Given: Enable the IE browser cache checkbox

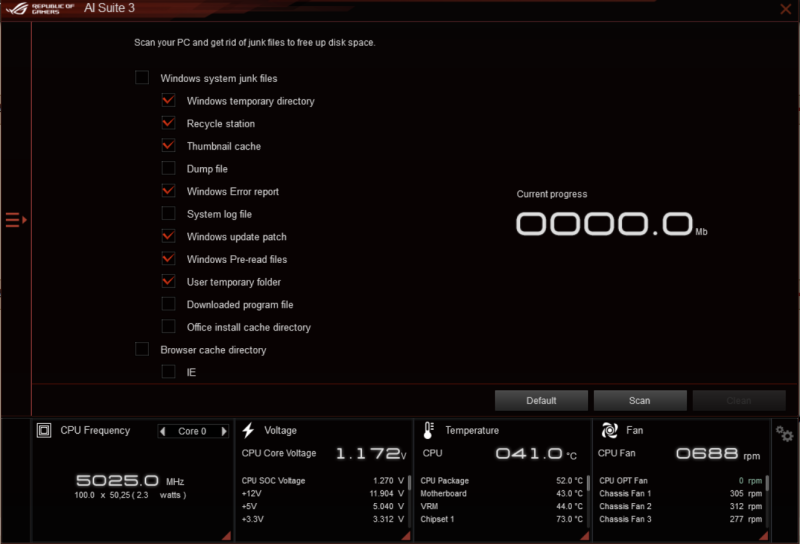Looking at the screenshot, I should coord(168,372).
